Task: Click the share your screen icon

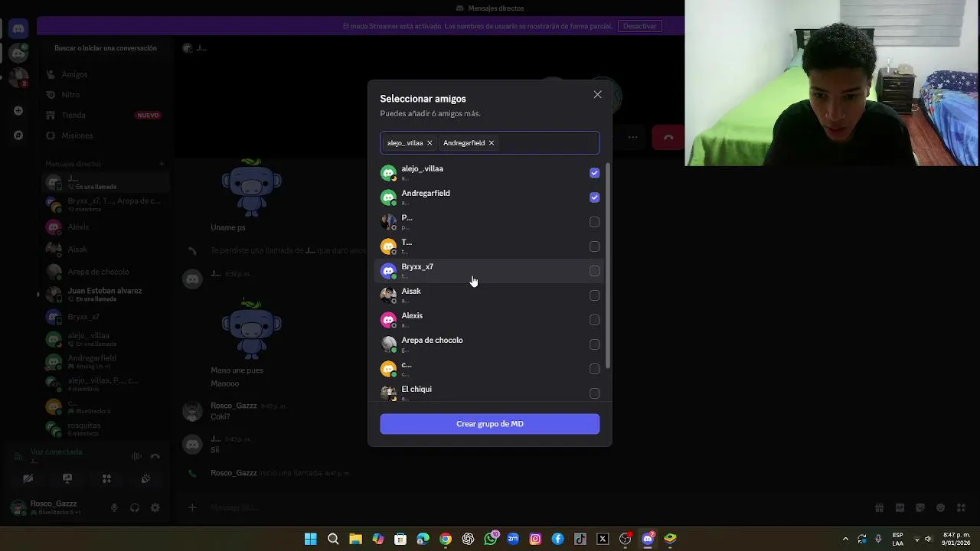Action: tap(67, 479)
